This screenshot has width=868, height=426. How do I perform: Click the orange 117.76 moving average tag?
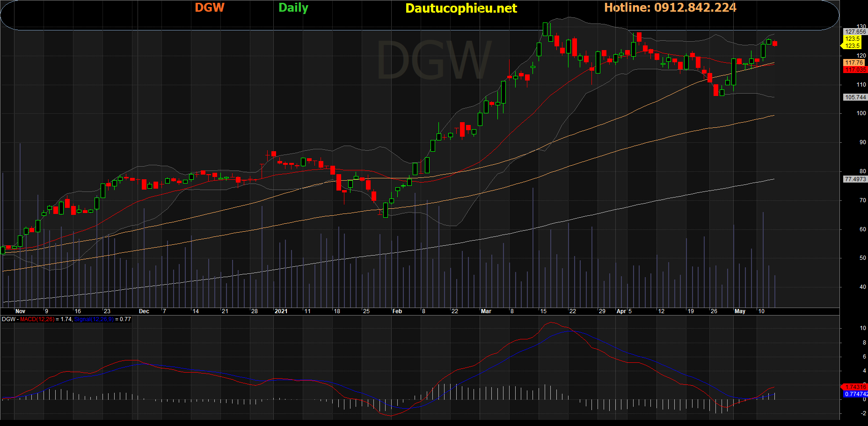coord(854,63)
